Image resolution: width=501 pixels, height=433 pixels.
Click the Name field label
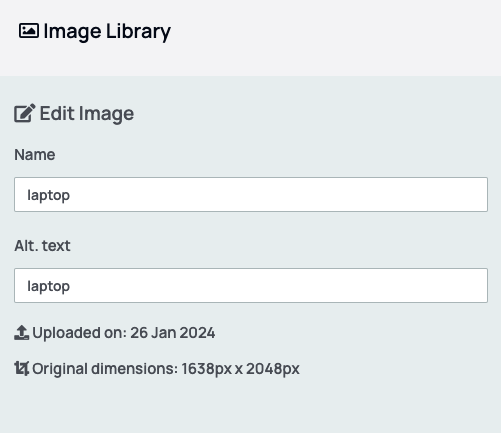35,155
